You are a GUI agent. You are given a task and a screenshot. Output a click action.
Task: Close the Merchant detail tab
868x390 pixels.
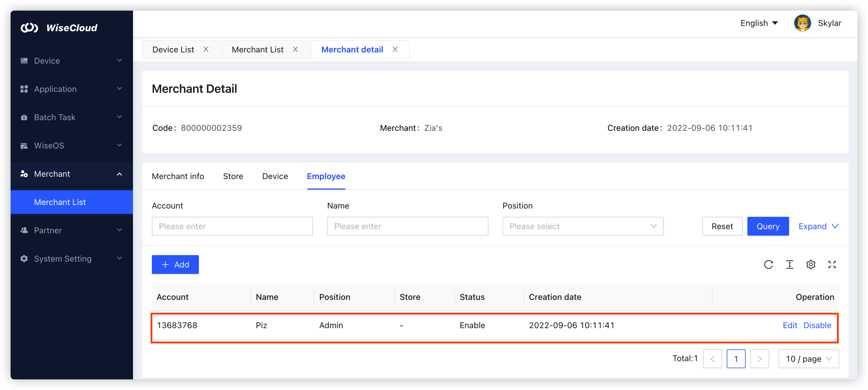(395, 49)
